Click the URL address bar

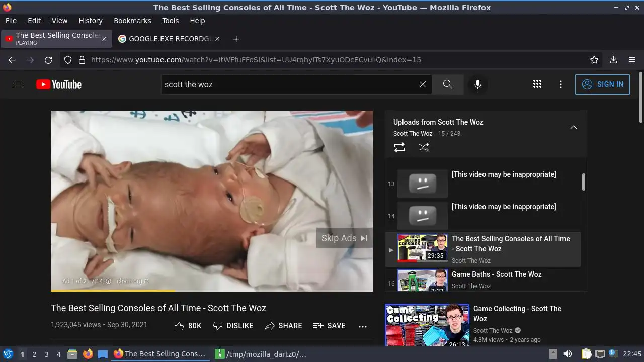pyautogui.click(x=332, y=60)
